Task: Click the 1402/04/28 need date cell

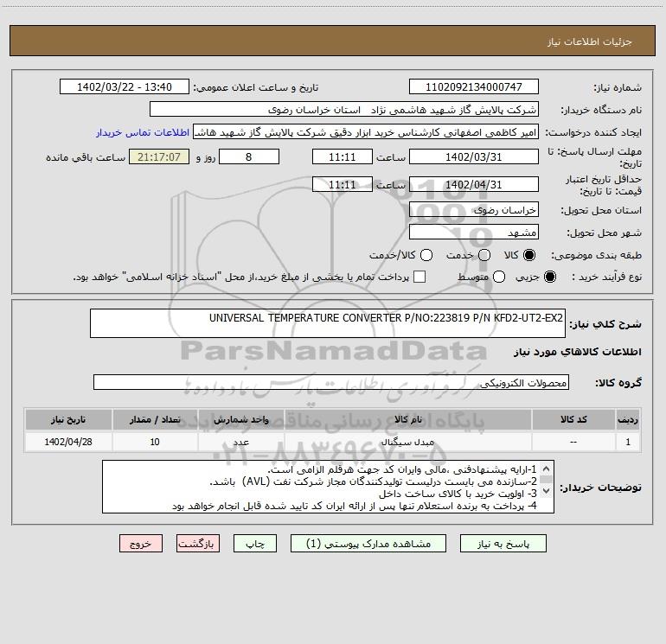Action: point(68,442)
